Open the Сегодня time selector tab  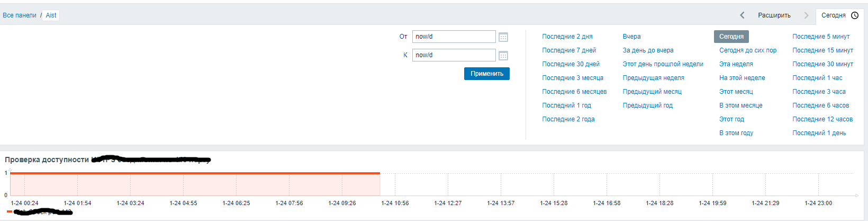(x=833, y=15)
